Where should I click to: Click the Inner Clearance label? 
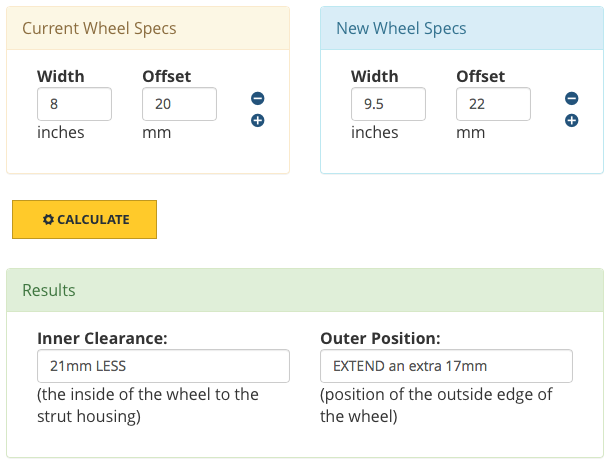102,338
